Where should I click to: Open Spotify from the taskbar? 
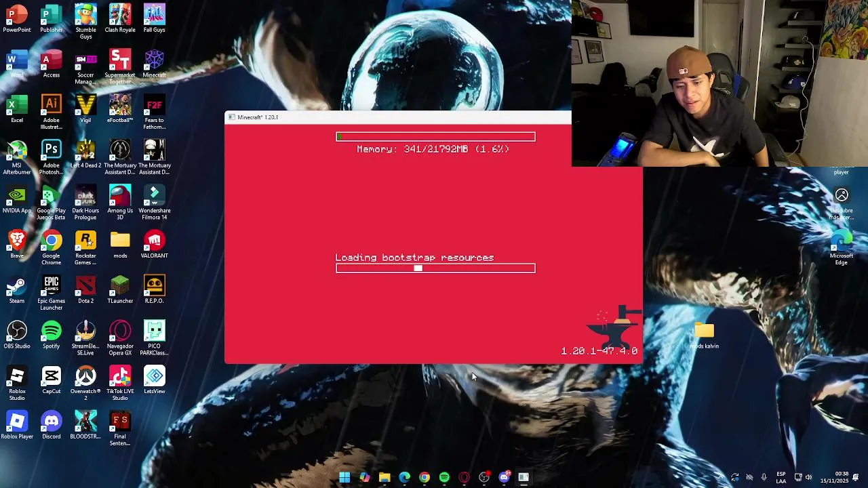coord(444,477)
